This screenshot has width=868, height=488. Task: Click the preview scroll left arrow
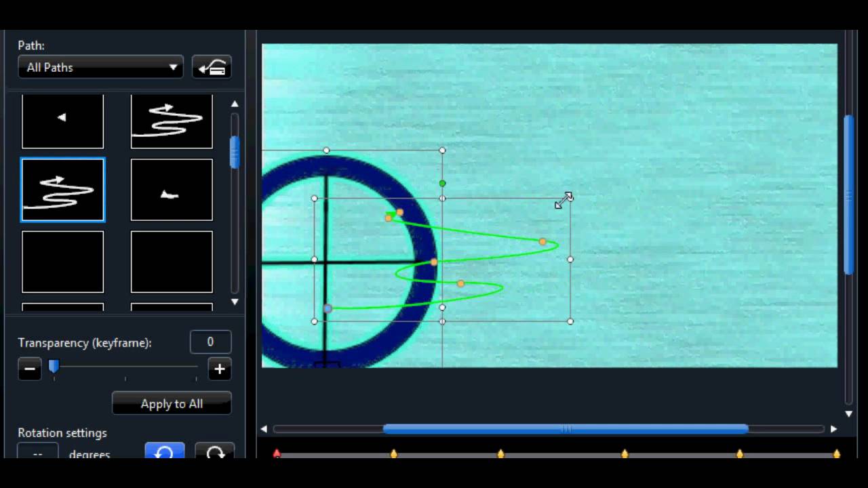(x=264, y=428)
